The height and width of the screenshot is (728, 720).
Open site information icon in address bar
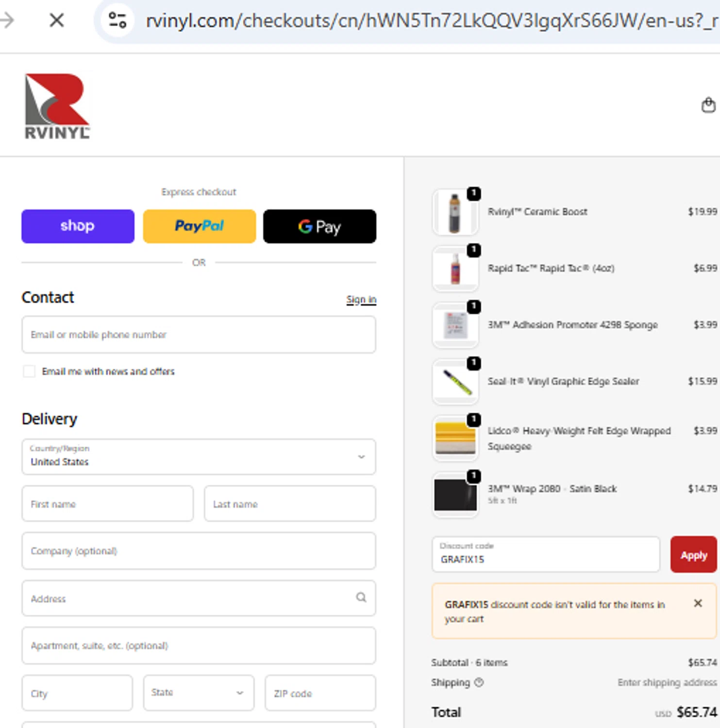coord(117,20)
